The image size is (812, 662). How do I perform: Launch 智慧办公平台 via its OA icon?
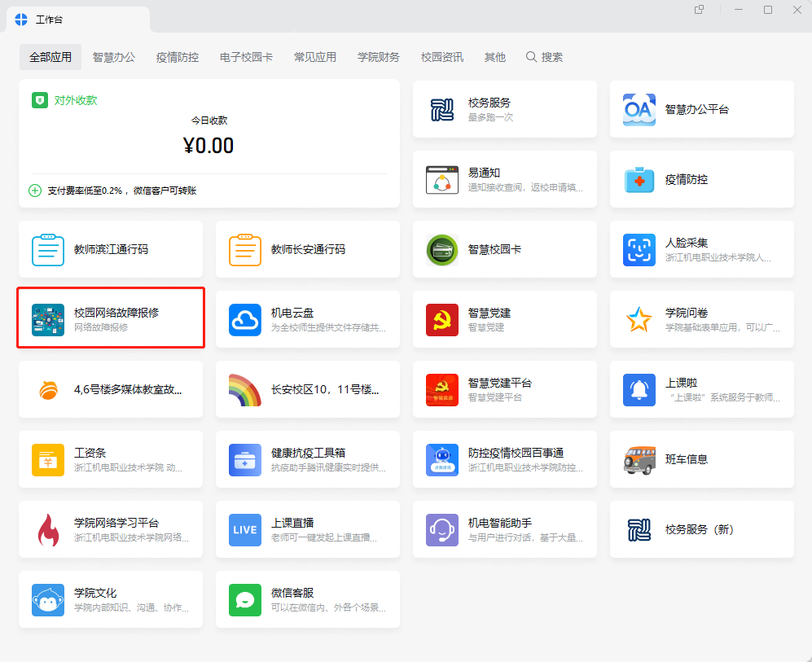coord(639,109)
